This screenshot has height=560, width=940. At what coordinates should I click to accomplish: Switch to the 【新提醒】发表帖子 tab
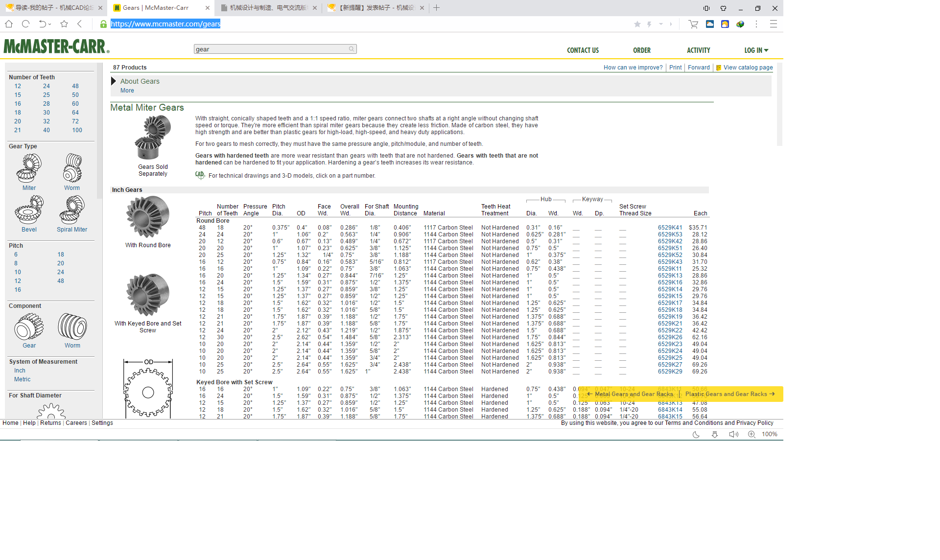(376, 8)
